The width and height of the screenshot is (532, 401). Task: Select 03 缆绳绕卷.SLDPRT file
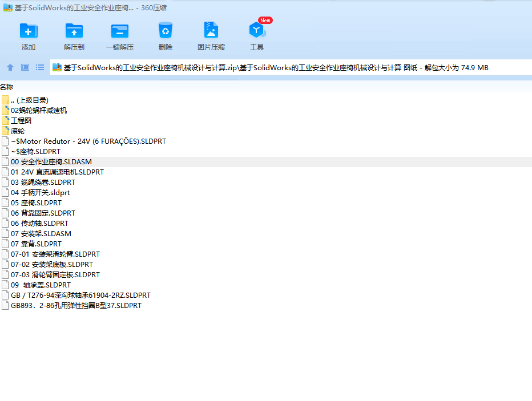43,183
